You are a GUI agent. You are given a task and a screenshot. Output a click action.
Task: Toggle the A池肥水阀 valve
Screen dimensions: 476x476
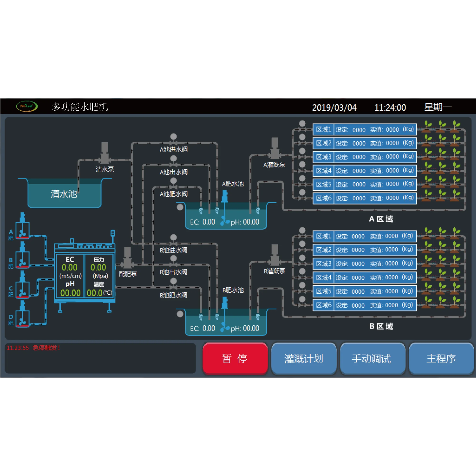tap(174, 187)
